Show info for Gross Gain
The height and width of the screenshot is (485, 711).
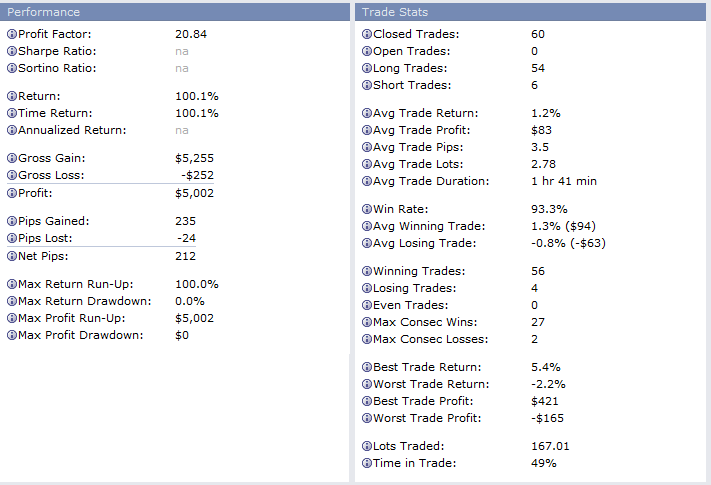pyautogui.click(x=12, y=158)
